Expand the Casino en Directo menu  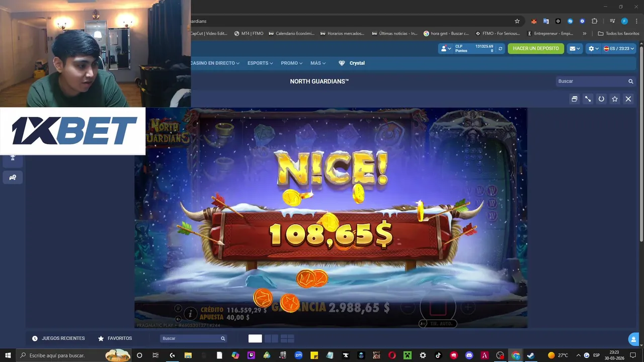click(x=215, y=63)
